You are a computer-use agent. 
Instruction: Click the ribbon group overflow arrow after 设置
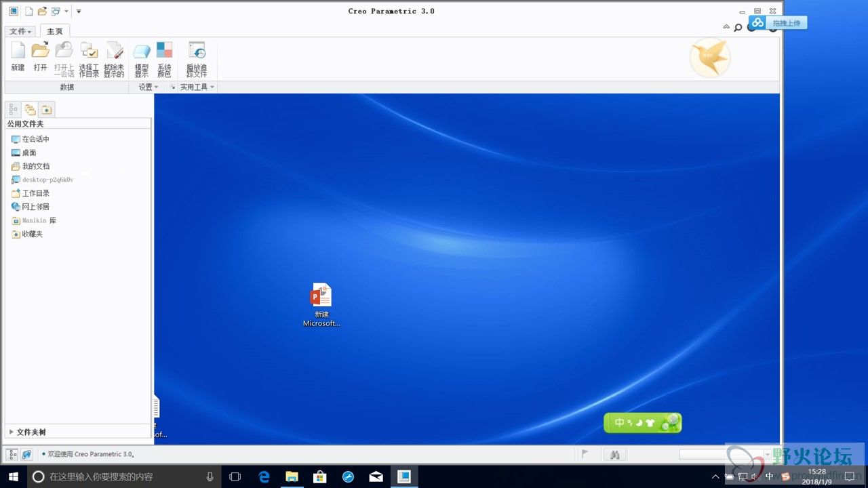[172, 87]
